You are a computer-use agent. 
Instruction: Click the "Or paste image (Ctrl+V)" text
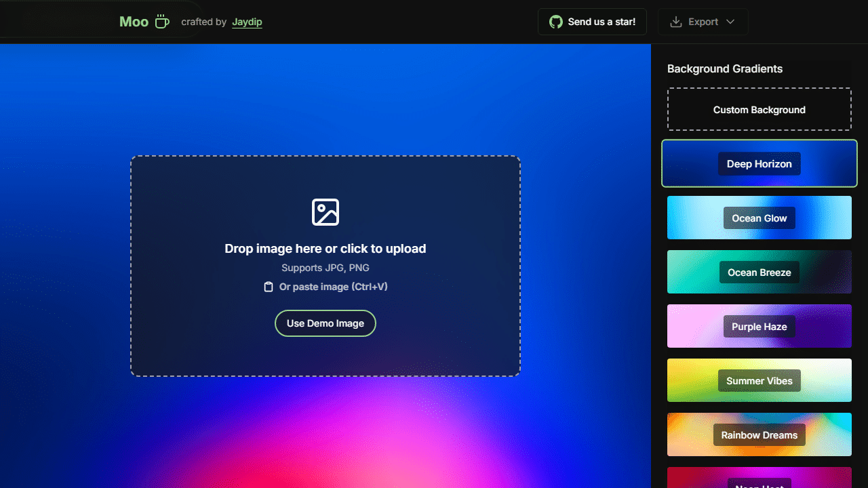coord(334,287)
